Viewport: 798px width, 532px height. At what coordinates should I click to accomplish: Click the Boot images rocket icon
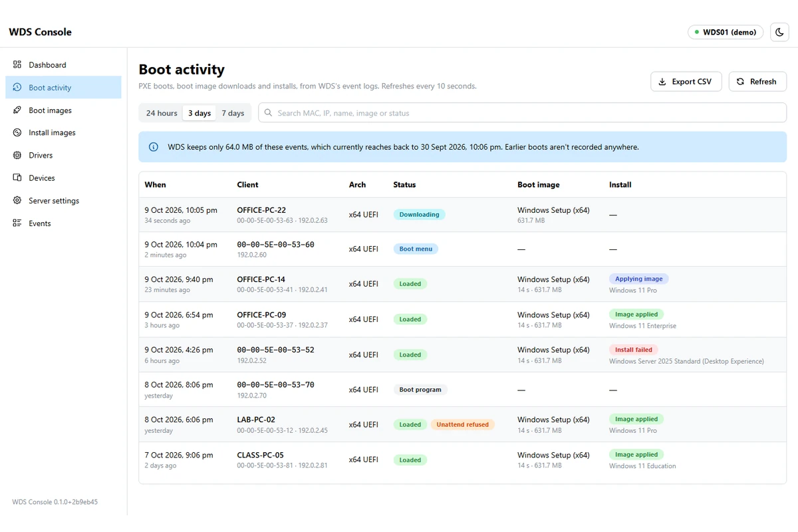(x=17, y=110)
